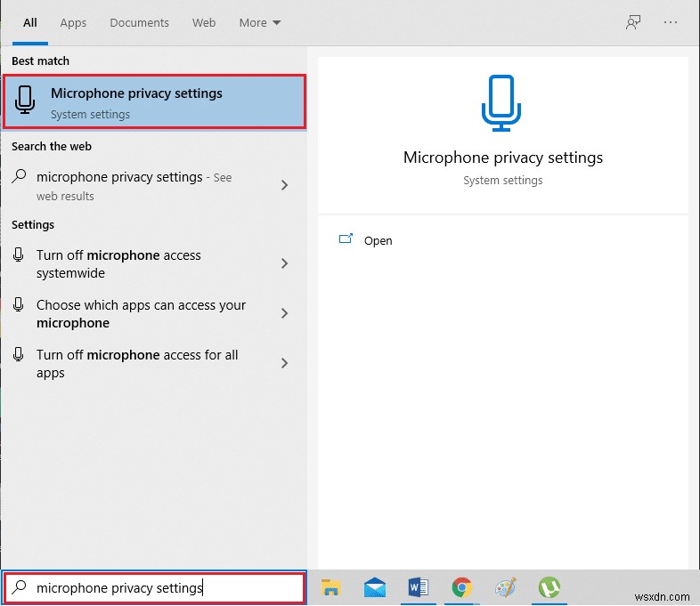This screenshot has height=606, width=700.
Task: Open uTorrent from the taskbar
Action: coord(549,587)
